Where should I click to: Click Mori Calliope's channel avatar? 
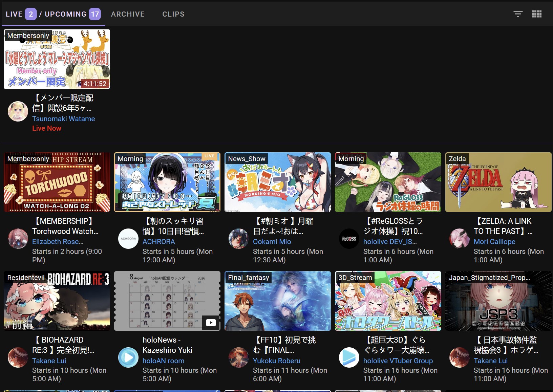460,239
